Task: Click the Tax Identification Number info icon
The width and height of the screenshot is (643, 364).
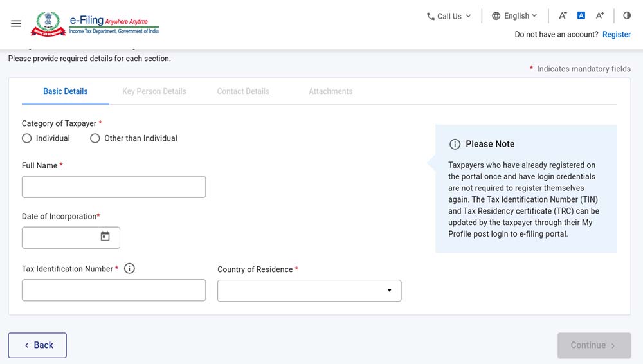Action: [x=129, y=269]
